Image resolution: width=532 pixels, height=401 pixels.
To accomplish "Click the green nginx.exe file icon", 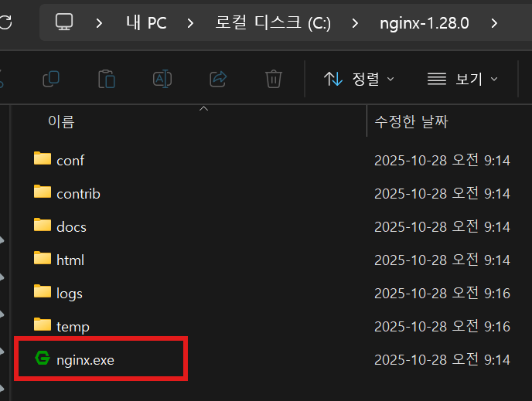I will [43, 359].
